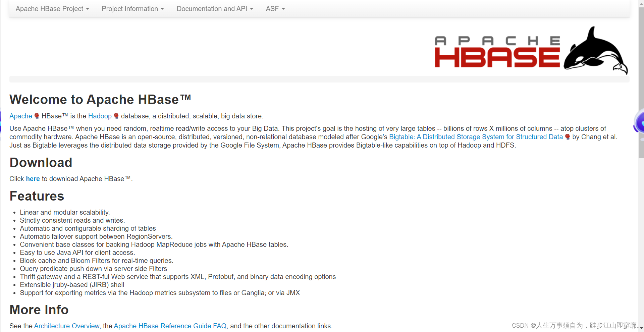Click the orca whale graphic
Screen dimensions: 644x332
click(x=595, y=50)
